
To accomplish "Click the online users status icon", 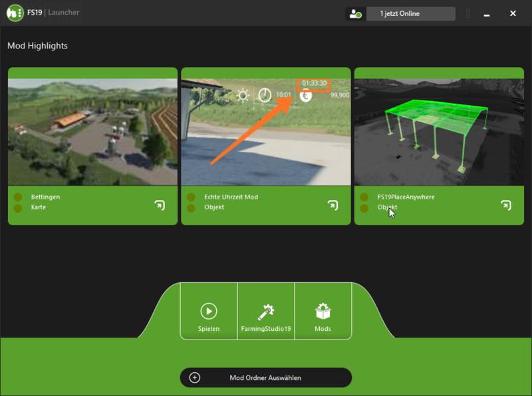I will 355,14.
